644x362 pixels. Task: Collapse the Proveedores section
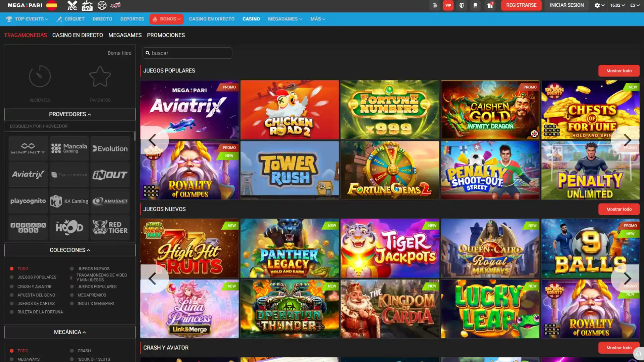coord(70,114)
